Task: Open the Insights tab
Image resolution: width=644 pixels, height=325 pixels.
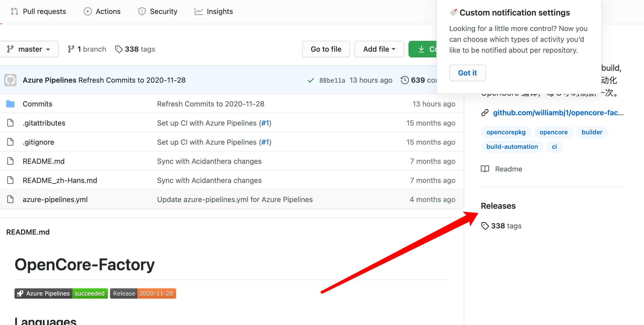Action: pyautogui.click(x=214, y=11)
